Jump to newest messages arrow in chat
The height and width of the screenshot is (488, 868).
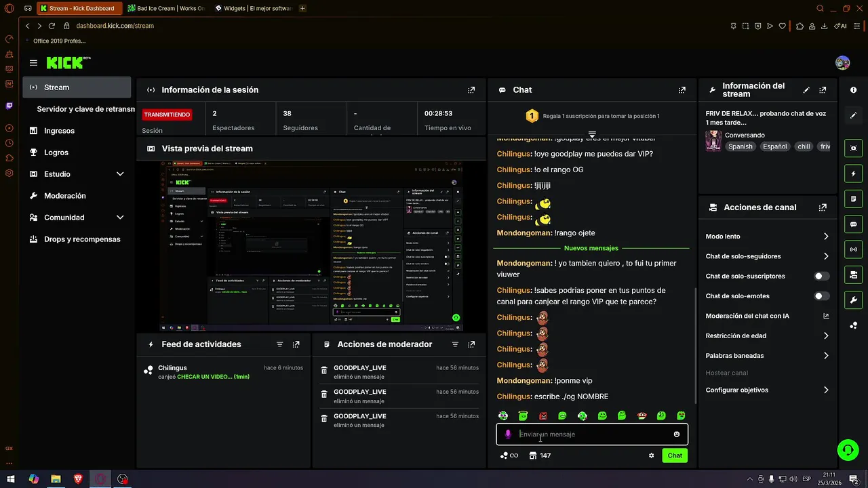pos(592,134)
